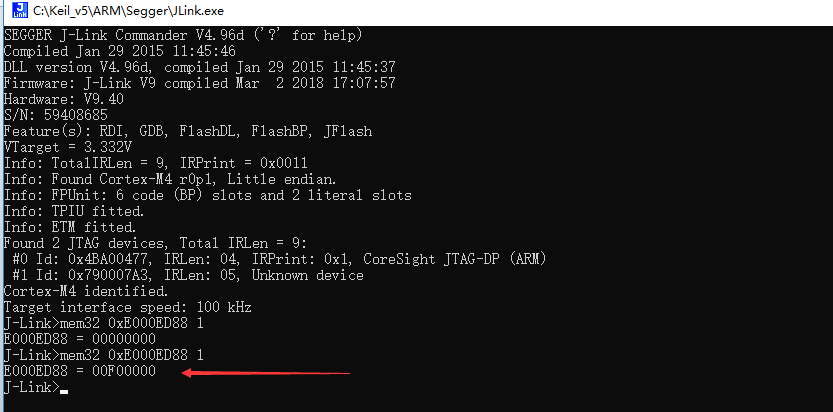
Task: Click the 'E000ED88 = 00000000' output line
Action: pos(80,339)
